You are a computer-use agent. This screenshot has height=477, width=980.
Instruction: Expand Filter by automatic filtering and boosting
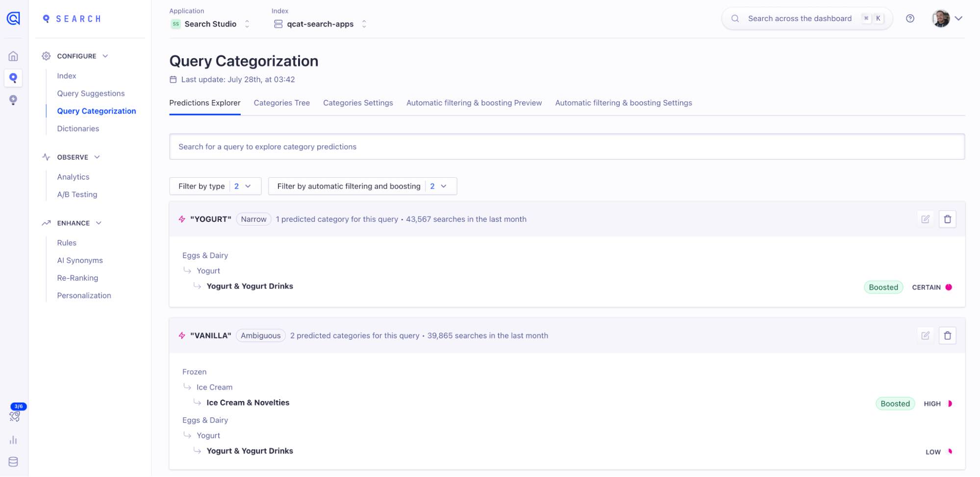coord(362,187)
